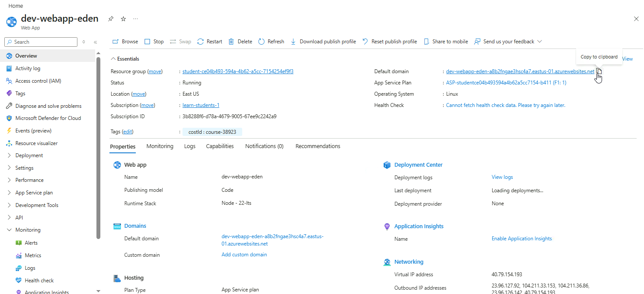Viewport: 644px width, 294px height.
Task: Switch to the Capabilities tab
Action: tap(220, 146)
